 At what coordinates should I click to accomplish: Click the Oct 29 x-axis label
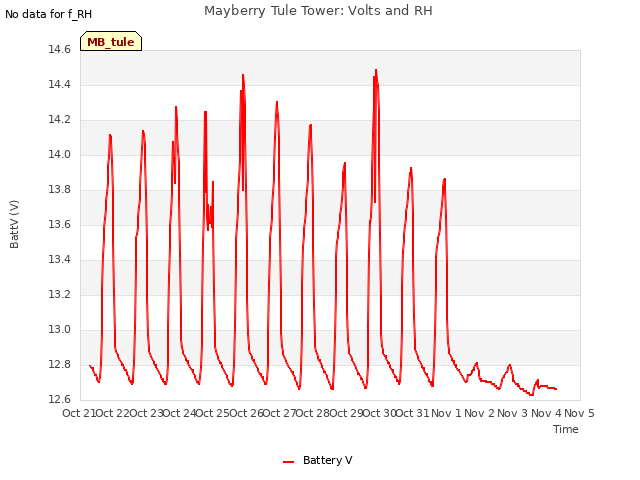[x=347, y=413]
